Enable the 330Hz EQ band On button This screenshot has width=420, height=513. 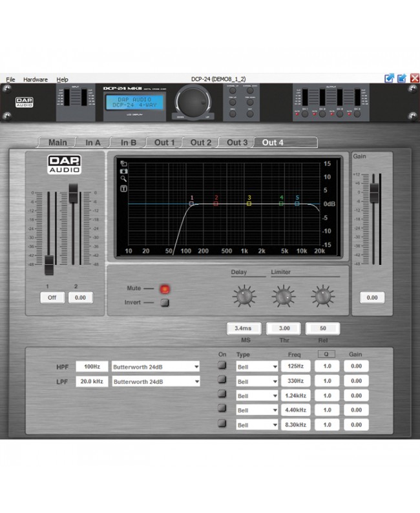pyautogui.click(x=222, y=379)
